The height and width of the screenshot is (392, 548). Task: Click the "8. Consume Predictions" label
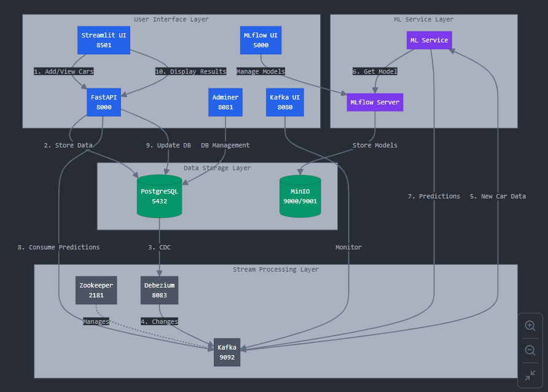pos(58,247)
